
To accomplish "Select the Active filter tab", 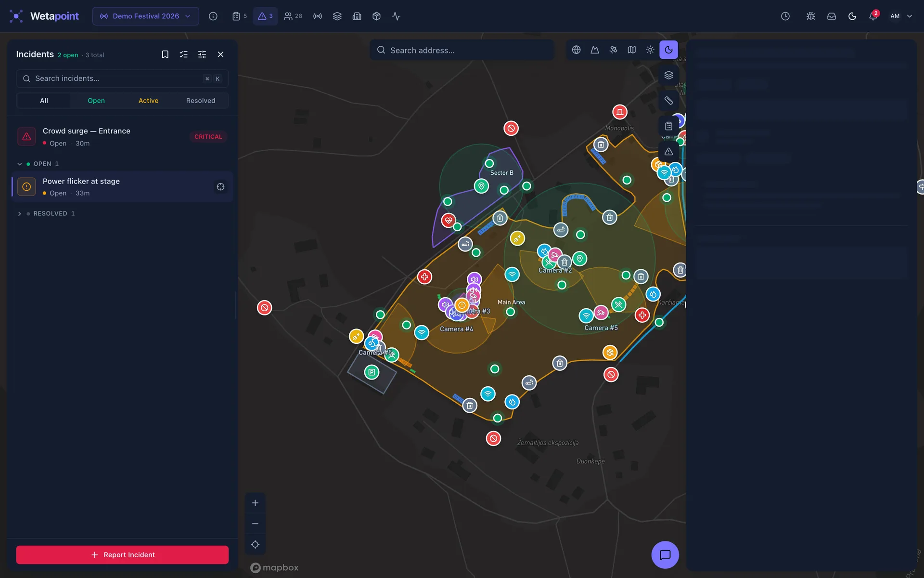I will click(148, 101).
